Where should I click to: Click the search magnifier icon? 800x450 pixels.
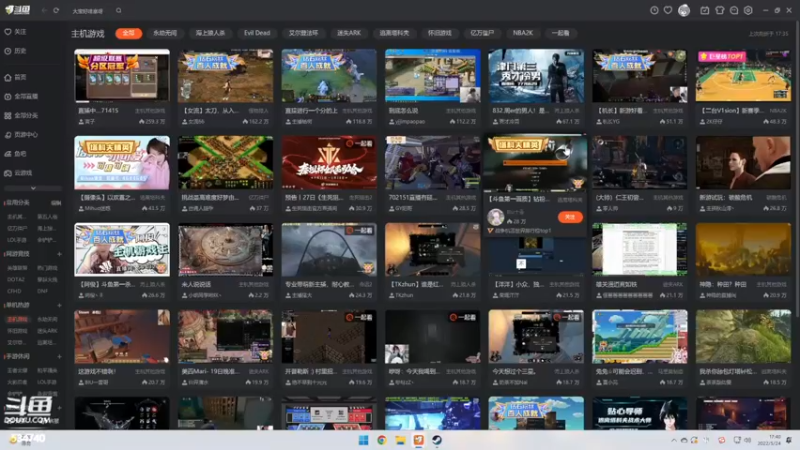118,10
